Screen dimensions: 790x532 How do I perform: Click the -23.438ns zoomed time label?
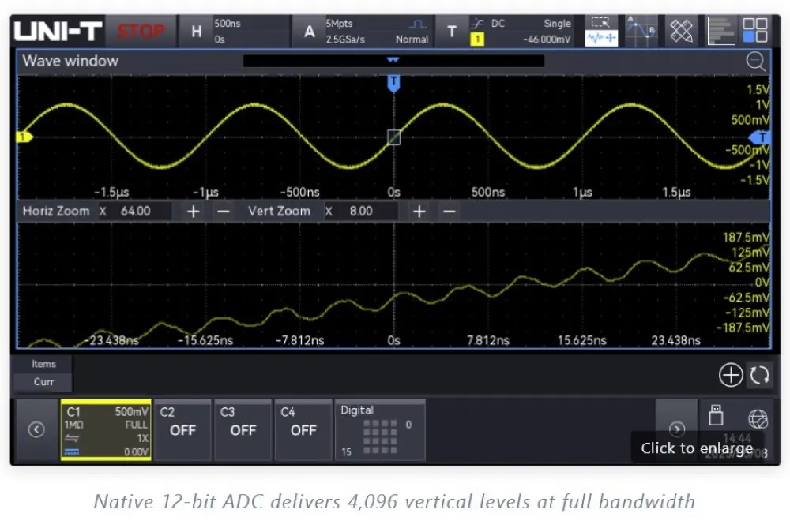coord(111,341)
